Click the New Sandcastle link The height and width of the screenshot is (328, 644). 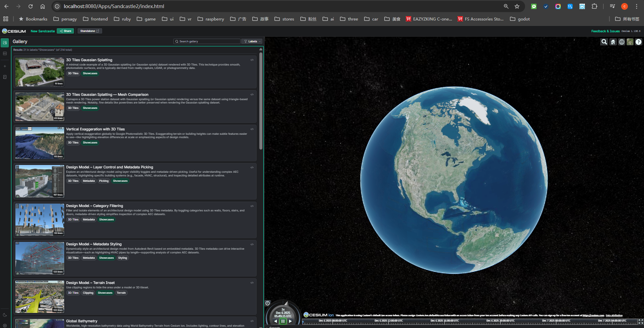tap(43, 31)
